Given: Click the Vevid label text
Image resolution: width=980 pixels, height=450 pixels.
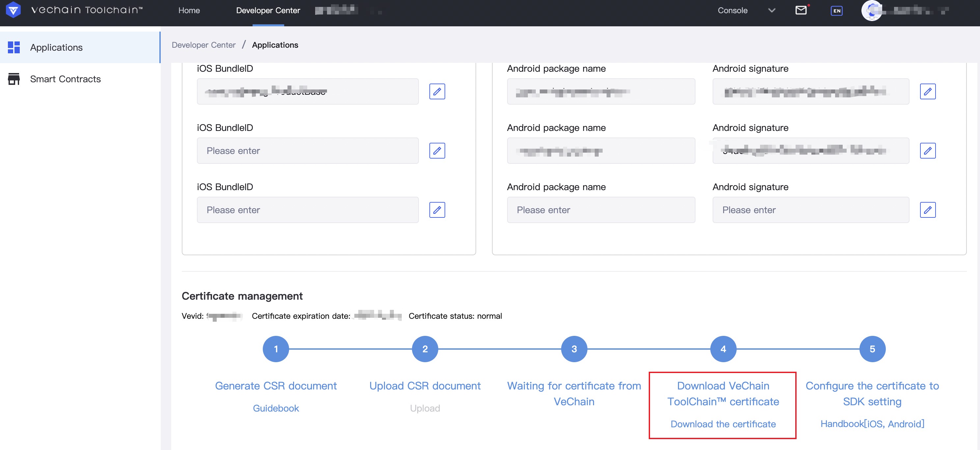Looking at the screenshot, I should 193,316.
